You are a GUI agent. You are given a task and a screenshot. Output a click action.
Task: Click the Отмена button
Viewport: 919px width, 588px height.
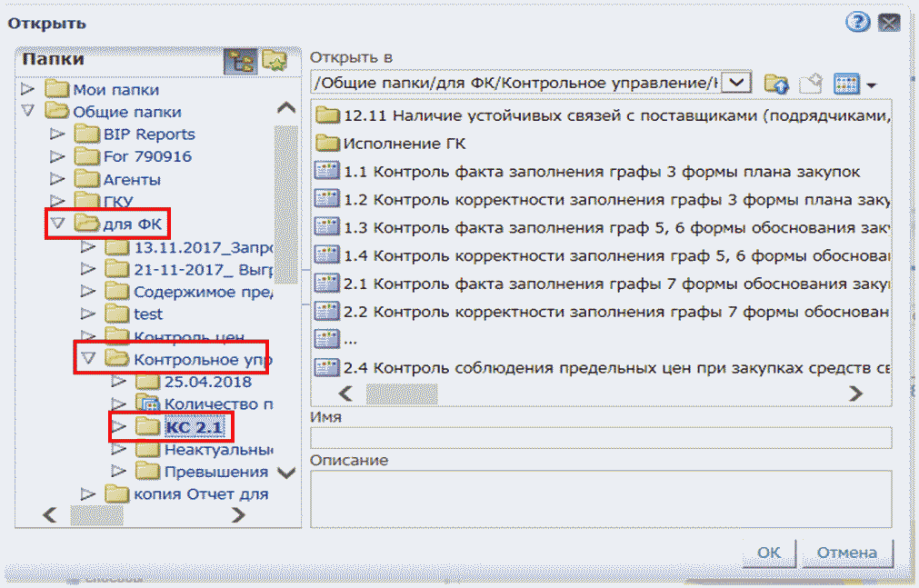click(x=845, y=553)
